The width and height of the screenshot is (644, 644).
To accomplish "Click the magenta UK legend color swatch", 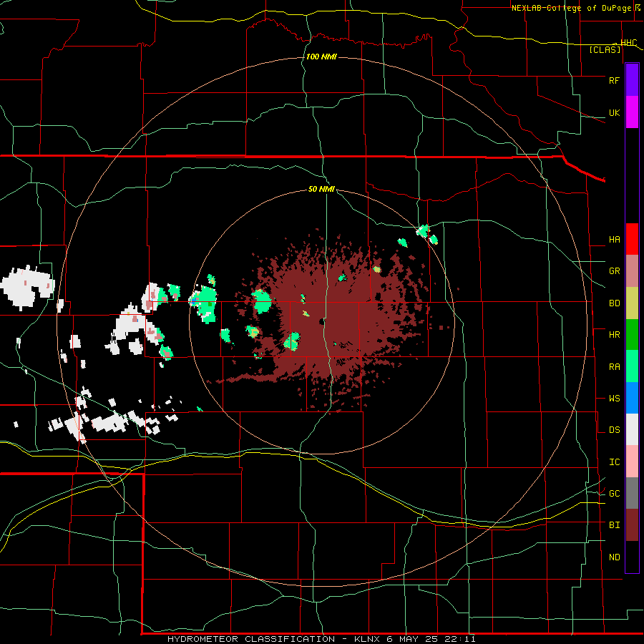I will click(632, 112).
